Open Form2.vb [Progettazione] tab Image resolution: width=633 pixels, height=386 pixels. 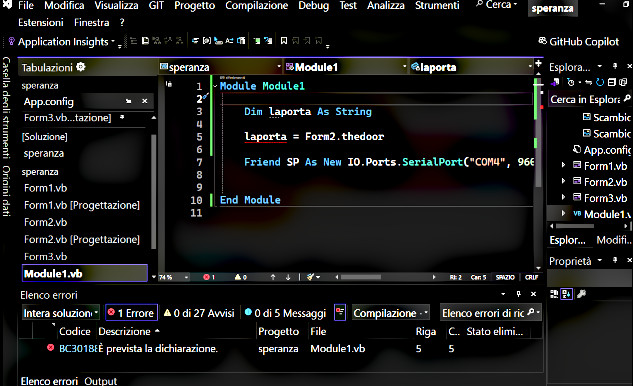(x=82, y=239)
